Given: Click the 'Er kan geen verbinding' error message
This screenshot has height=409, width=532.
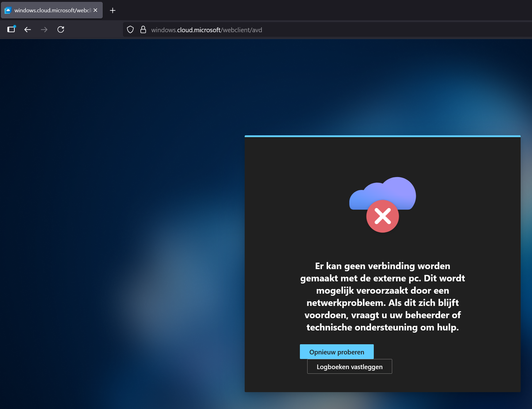Looking at the screenshot, I should tap(382, 296).
